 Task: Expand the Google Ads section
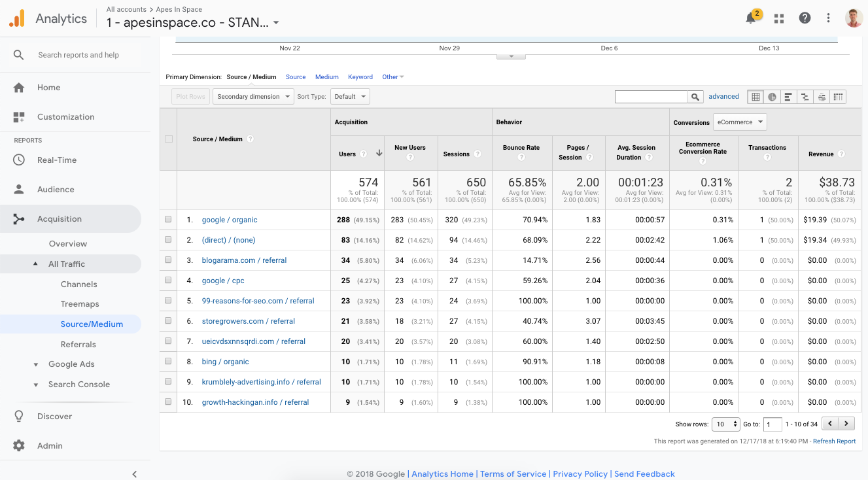pos(35,365)
